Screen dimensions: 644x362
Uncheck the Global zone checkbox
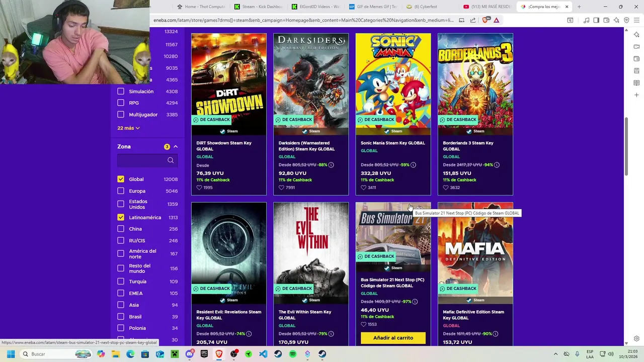[121, 179]
